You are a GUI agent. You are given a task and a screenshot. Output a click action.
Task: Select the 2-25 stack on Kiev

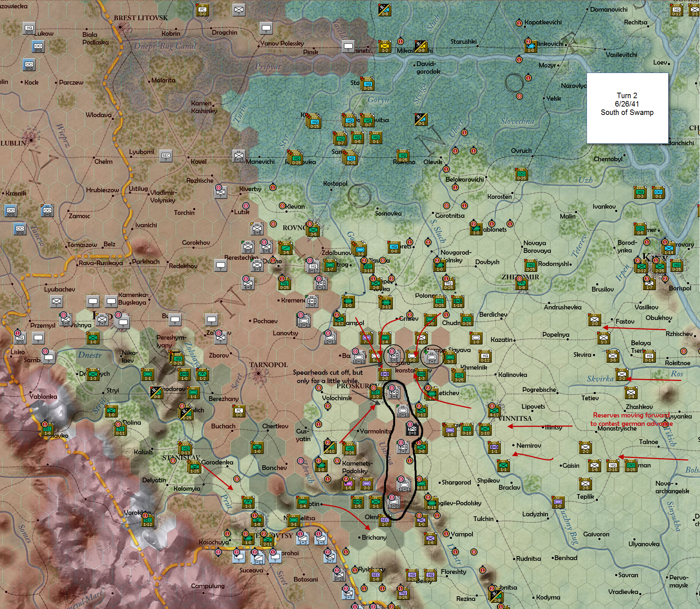point(660,266)
